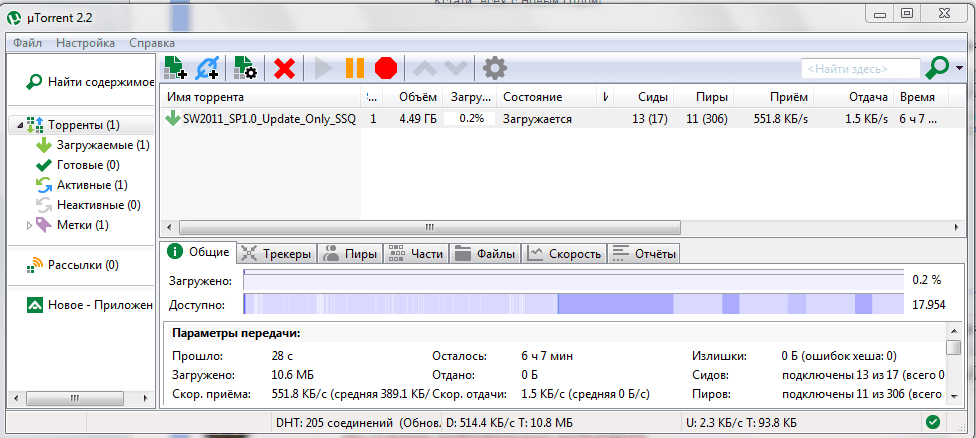This screenshot has height=438, width=976.
Task: Click the gray Start torrent icon
Action: pos(323,68)
